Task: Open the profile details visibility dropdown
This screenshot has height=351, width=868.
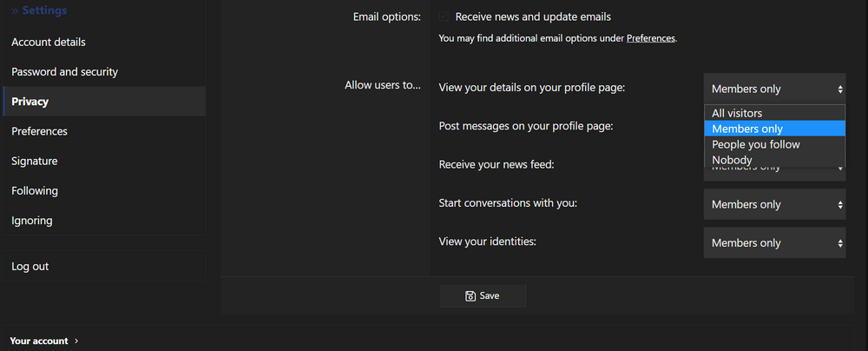Action: (x=774, y=89)
